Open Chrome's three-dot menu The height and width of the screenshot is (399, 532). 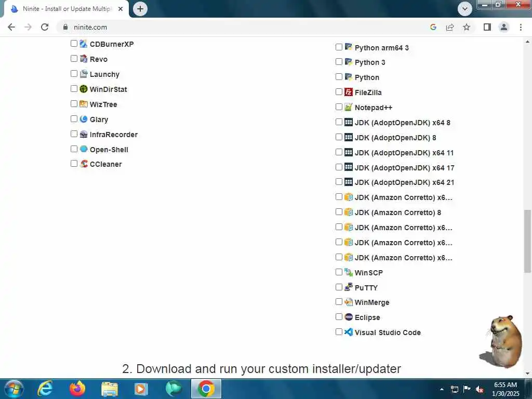click(521, 27)
